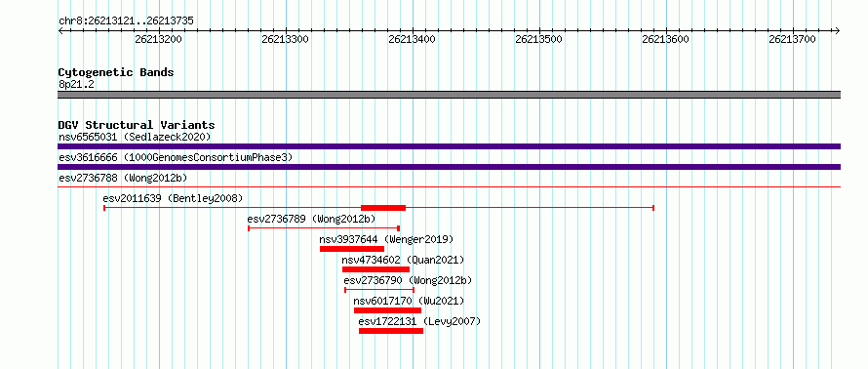
Task: Open variant esv3616666 (1000GenomesConsortiumPhase3) label
Action: (x=176, y=158)
